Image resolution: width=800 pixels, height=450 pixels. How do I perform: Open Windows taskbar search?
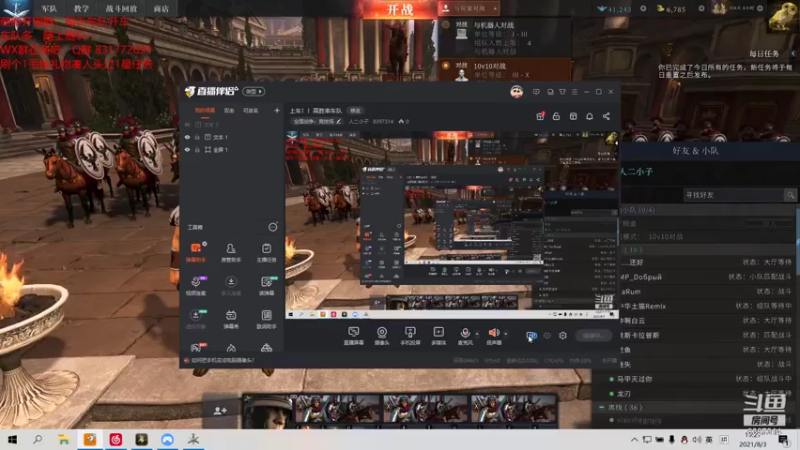coord(38,439)
